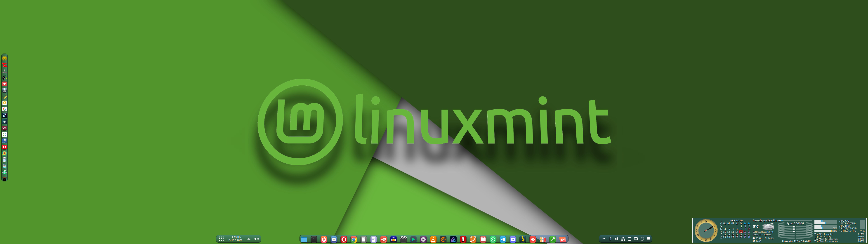
Task: Click highlighted day 15 in the calendar
Action: (x=741, y=232)
